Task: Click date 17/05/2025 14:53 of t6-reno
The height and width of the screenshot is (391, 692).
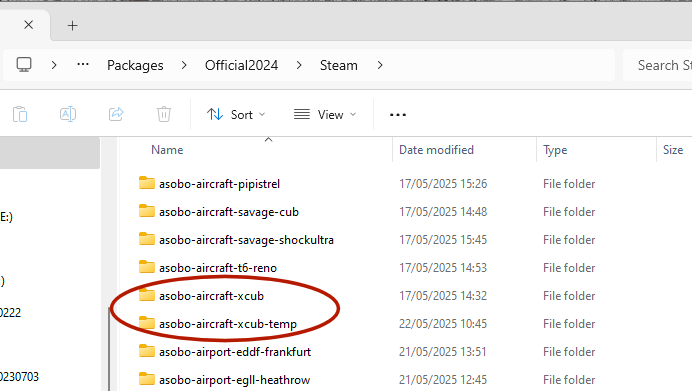Action: [443, 268]
